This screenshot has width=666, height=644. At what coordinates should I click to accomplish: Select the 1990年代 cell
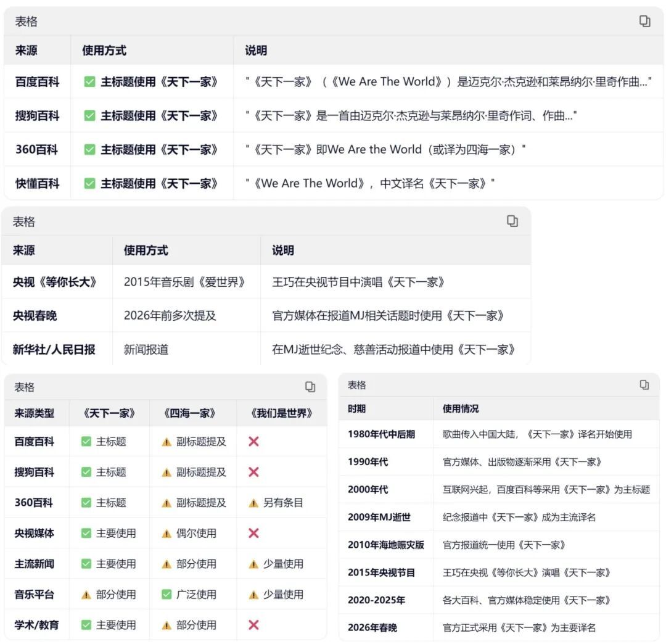[x=368, y=462]
